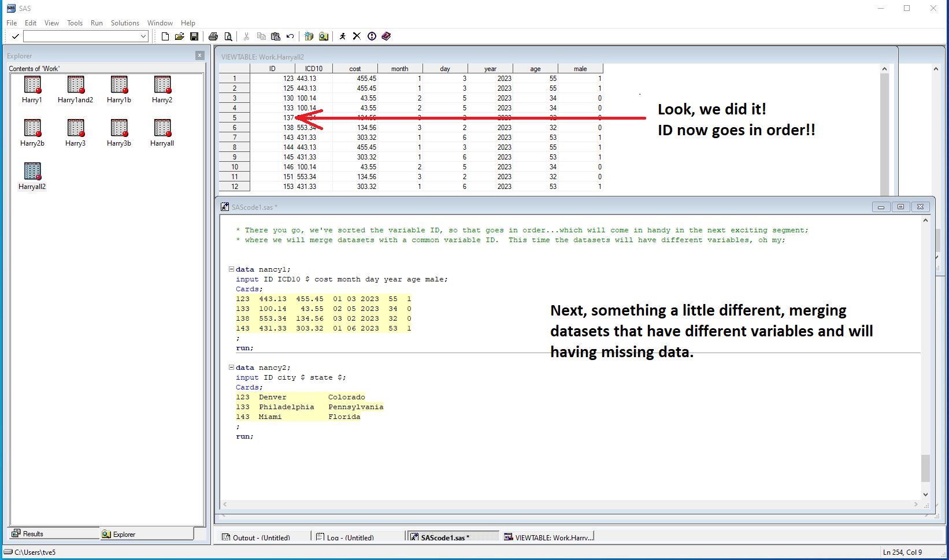The height and width of the screenshot is (560, 949).
Task: Save the program with the floppy disk icon
Action: coord(194,36)
